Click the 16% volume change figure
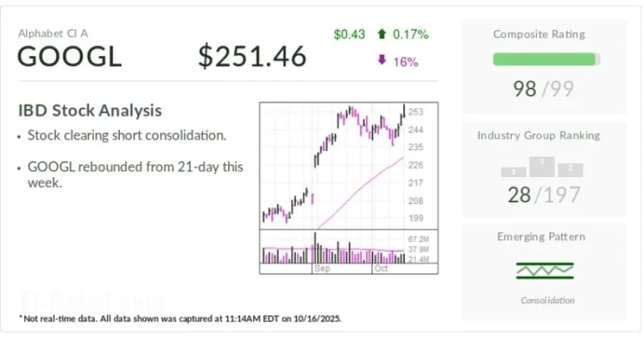The image size is (644, 340). click(x=406, y=61)
